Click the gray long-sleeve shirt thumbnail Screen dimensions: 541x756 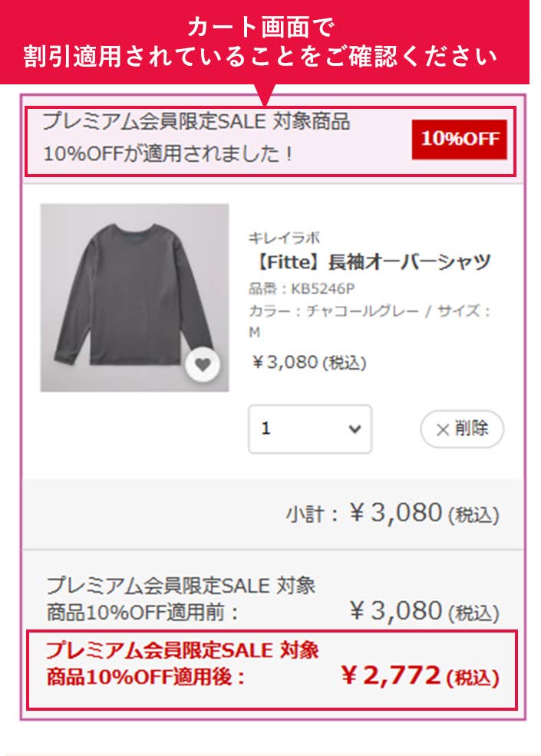134,297
